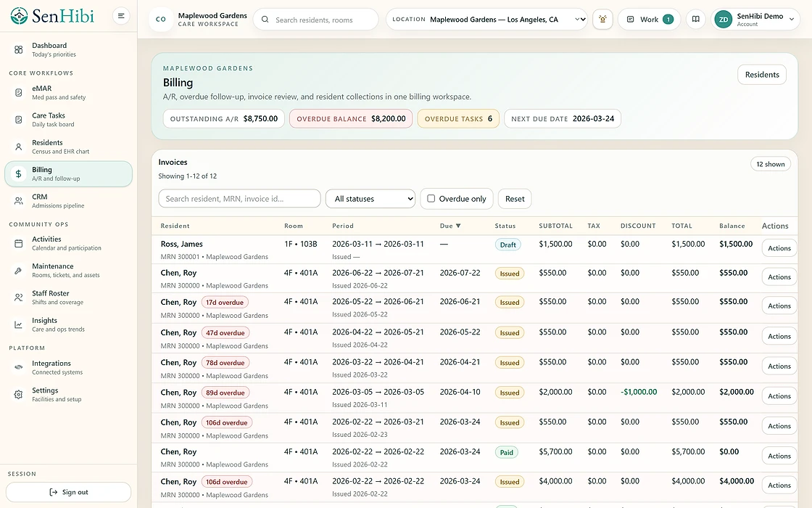Viewport: 812px width, 508px height.
Task: Click the Activities calendar icon
Action: click(19, 244)
